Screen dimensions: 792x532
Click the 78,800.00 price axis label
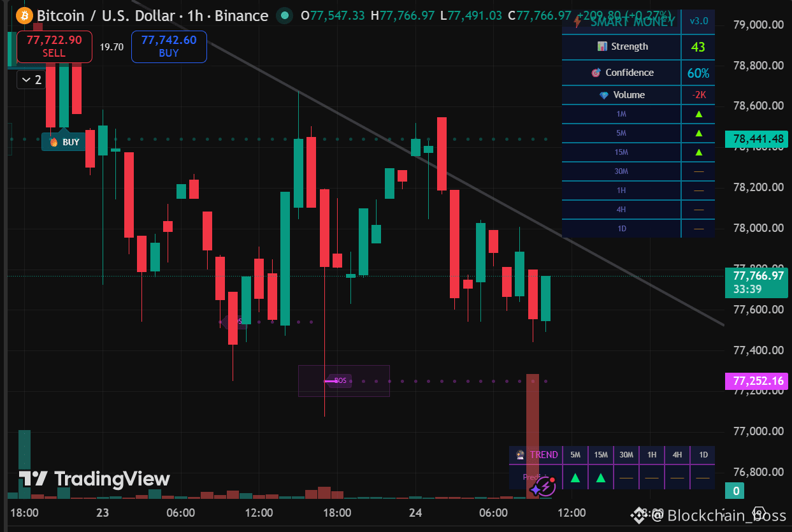[758, 66]
